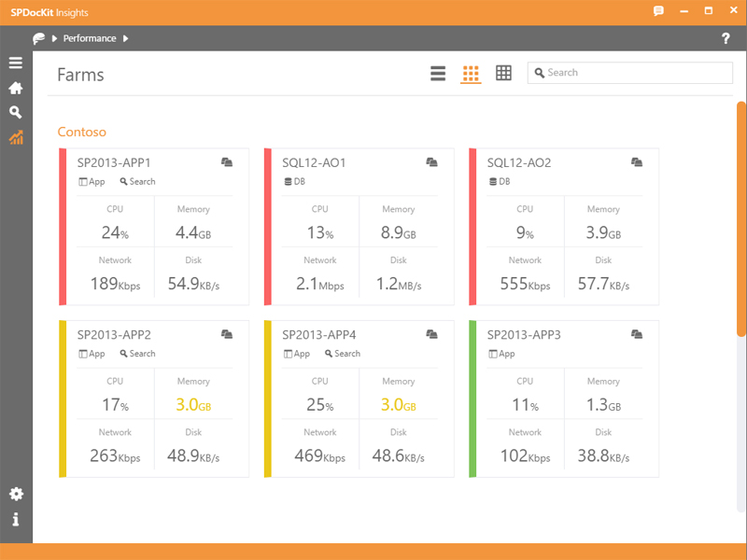The image size is (747, 560).
Task: Open Settings gear in sidebar
Action: 16,494
